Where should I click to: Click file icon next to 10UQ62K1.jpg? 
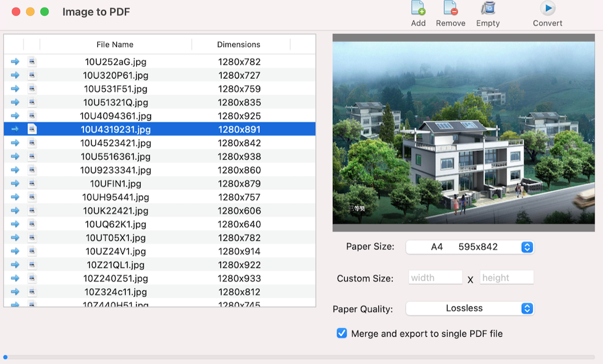pyautogui.click(x=32, y=224)
